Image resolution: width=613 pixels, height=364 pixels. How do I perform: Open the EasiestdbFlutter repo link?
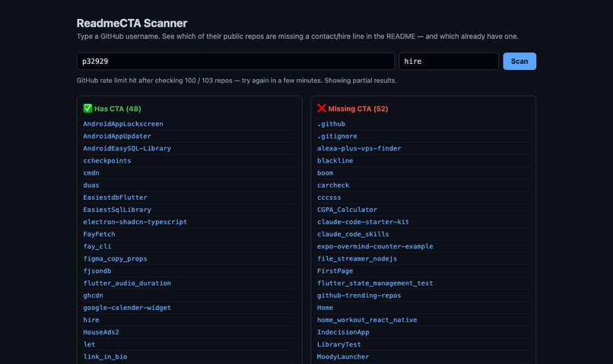(x=115, y=198)
